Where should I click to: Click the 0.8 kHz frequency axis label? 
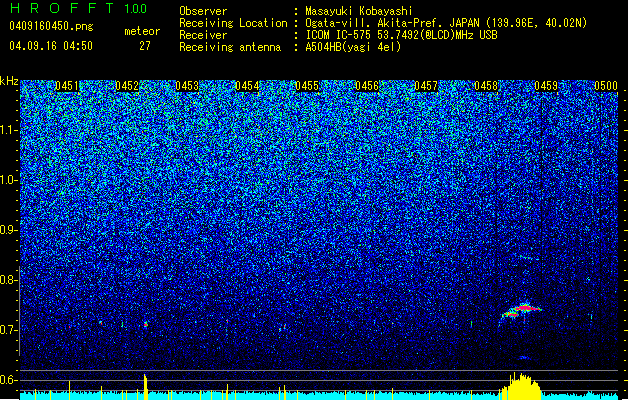coord(8,280)
